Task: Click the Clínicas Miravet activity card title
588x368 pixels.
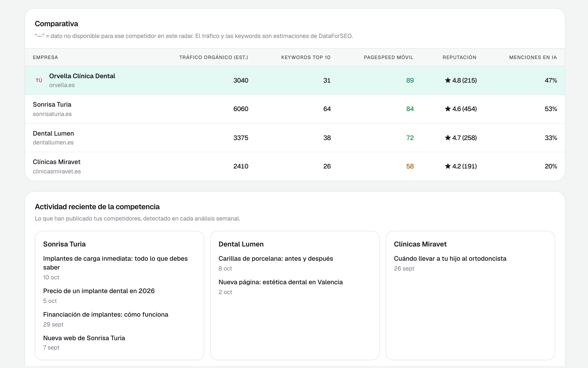Action: pyautogui.click(x=420, y=244)
